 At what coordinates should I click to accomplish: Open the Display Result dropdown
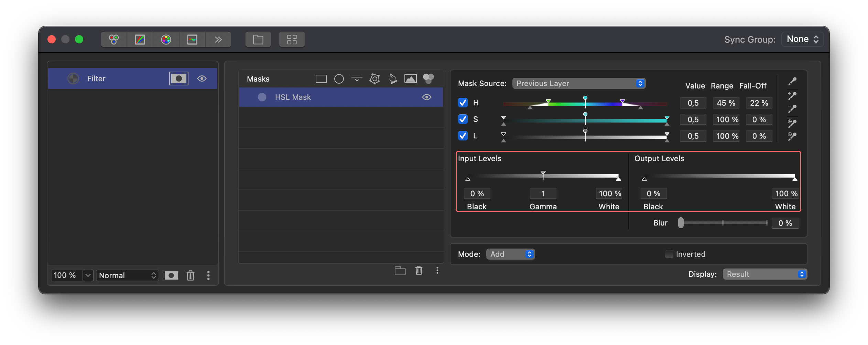click(765, 274)
